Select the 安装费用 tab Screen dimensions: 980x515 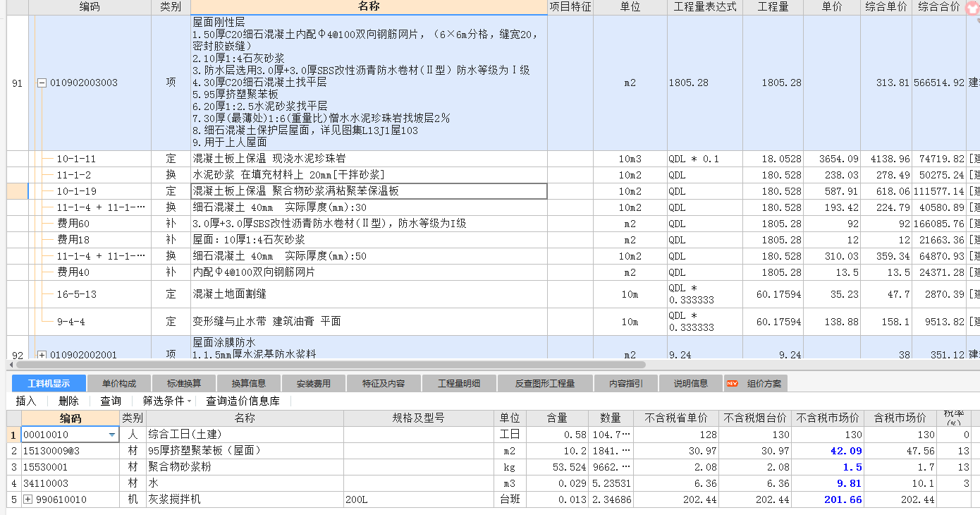(314, 384)
